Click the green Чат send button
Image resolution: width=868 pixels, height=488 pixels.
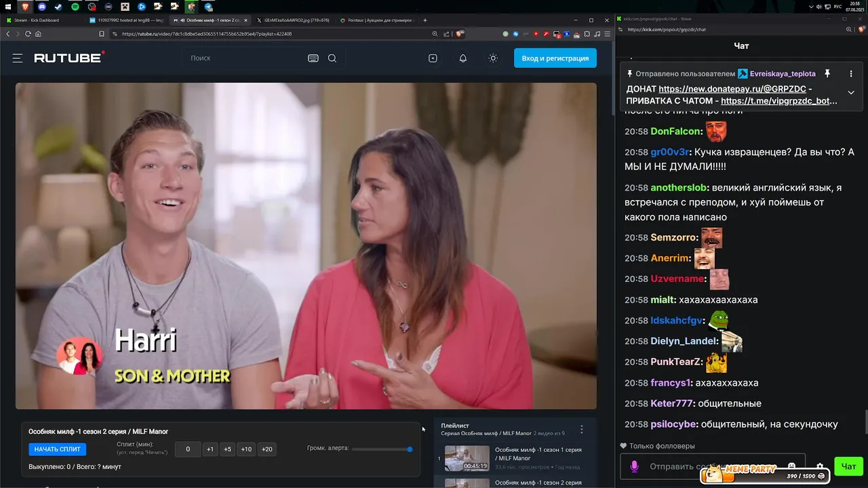[848, 466]
